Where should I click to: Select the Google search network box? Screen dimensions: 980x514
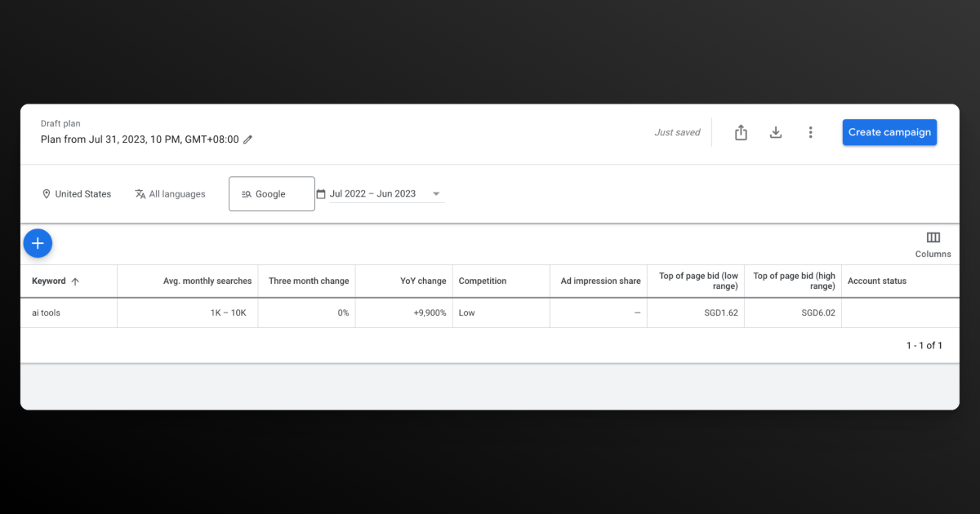tap(272, 194)
